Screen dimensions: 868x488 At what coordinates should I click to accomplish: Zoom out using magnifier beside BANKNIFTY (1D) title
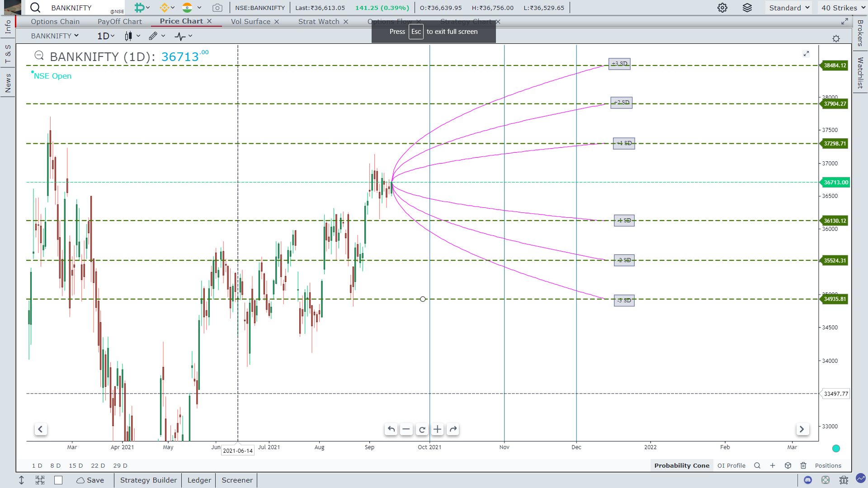point(39,56)
